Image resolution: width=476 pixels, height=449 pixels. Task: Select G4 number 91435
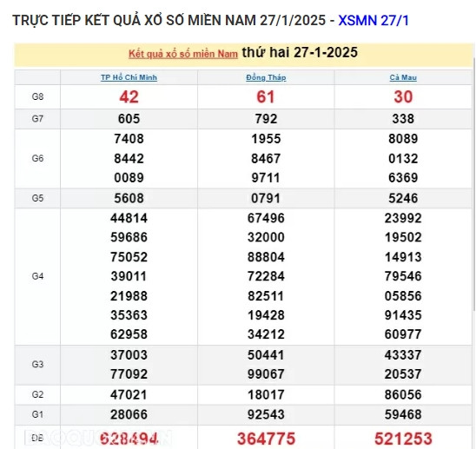pyautogui.click(x=403, y=315)
